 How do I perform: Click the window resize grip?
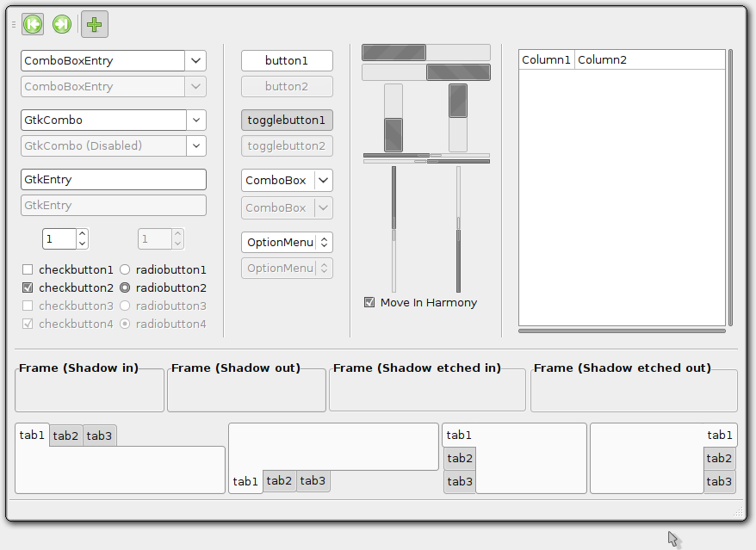coord(738,512)
